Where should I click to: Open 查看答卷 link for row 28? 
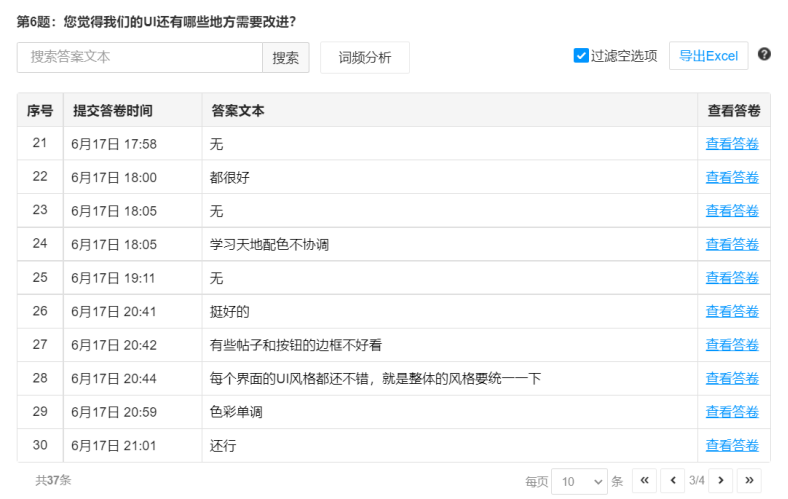732,378
